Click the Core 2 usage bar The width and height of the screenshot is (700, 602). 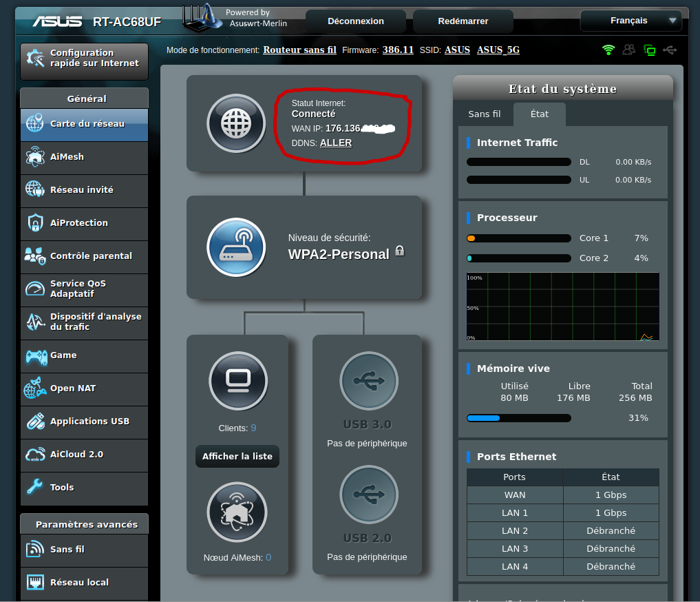(519, 258)
